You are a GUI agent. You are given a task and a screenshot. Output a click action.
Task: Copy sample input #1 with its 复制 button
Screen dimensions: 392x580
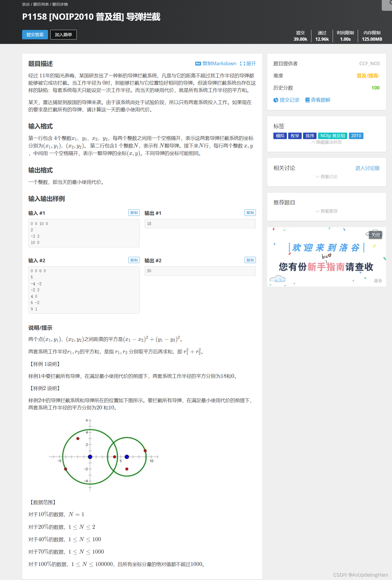pyautogui.click(x=134, y=213)
